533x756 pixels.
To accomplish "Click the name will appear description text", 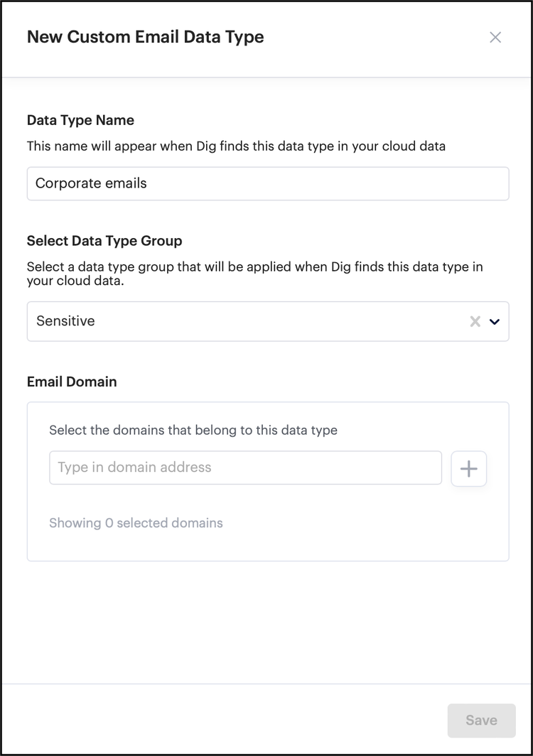I will (x=236, y=146).
